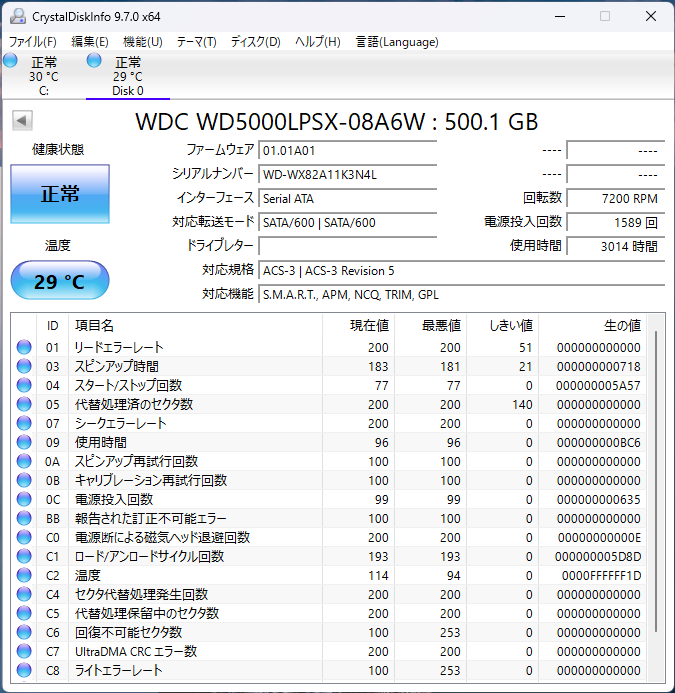Click status orb for スピンアップ再試行回数 row
The width and height of the screenshot is (675, 693).
[24, 461]
